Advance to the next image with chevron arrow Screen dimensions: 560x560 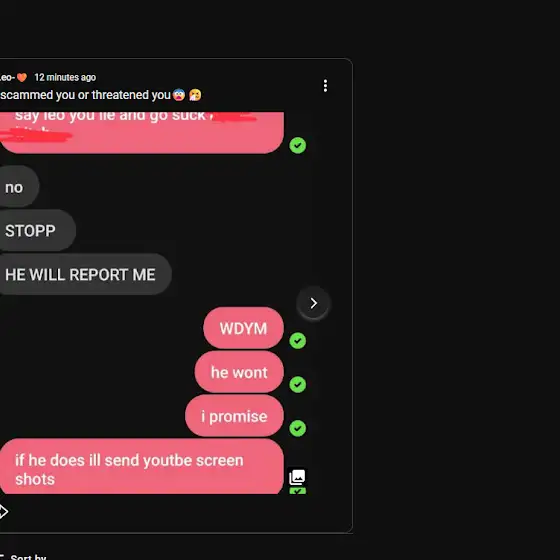click(x=313, y=303)
